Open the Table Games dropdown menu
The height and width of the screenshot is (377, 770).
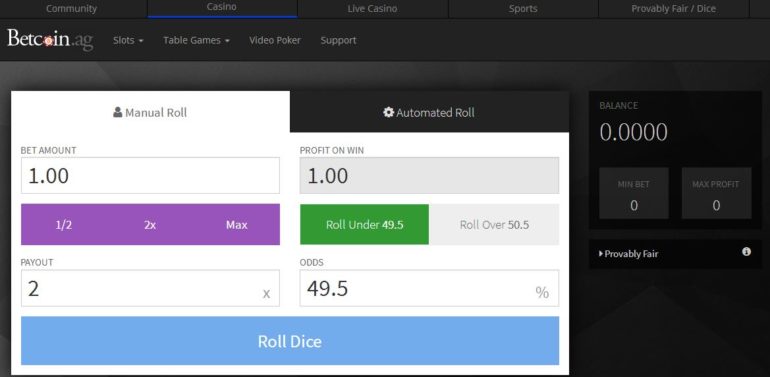tap(196, 40)
